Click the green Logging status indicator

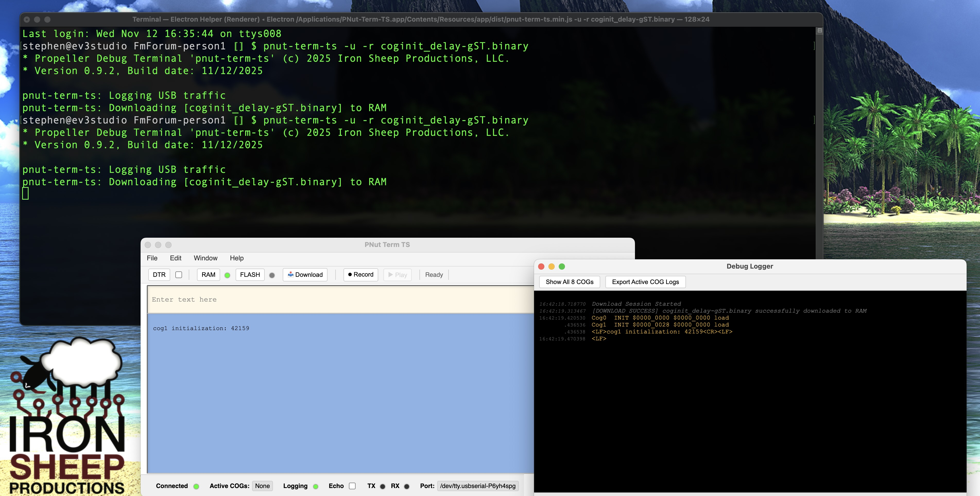point(315,486)
